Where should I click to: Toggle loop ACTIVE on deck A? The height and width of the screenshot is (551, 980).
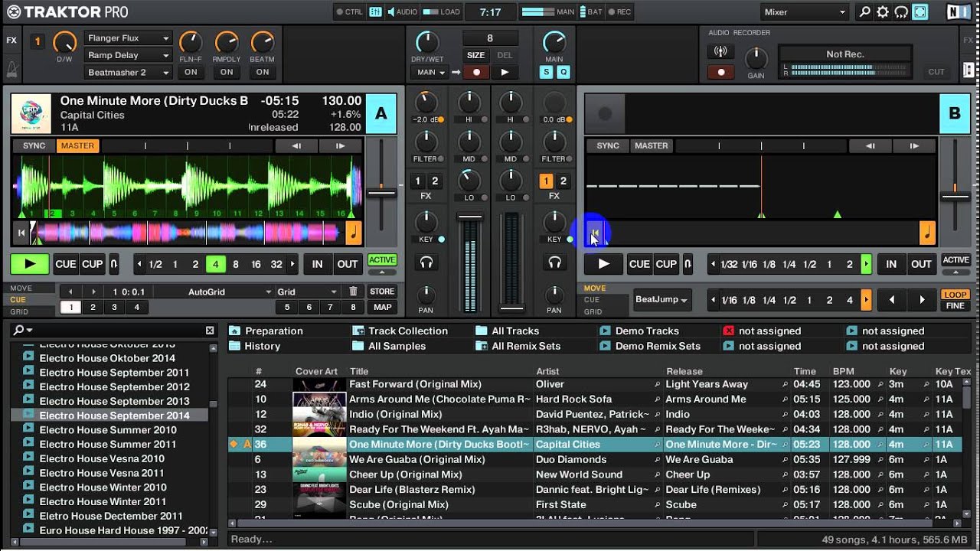point(382,260)
